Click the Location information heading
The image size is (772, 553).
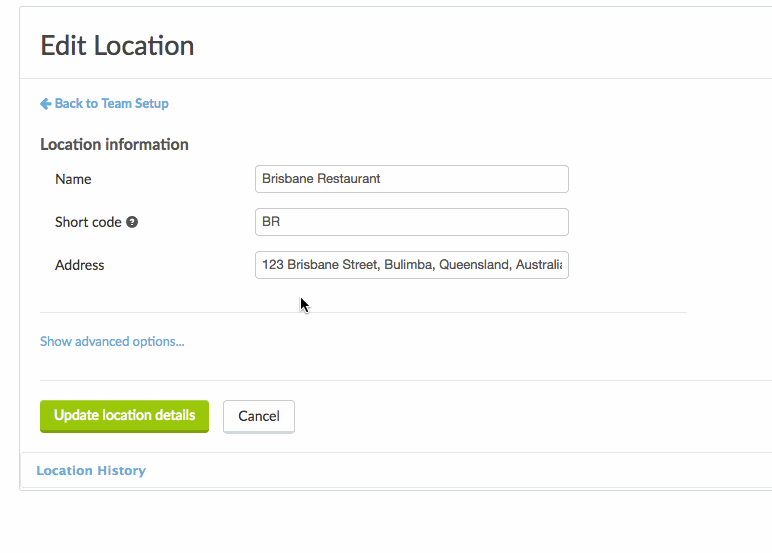coord(114,144)
